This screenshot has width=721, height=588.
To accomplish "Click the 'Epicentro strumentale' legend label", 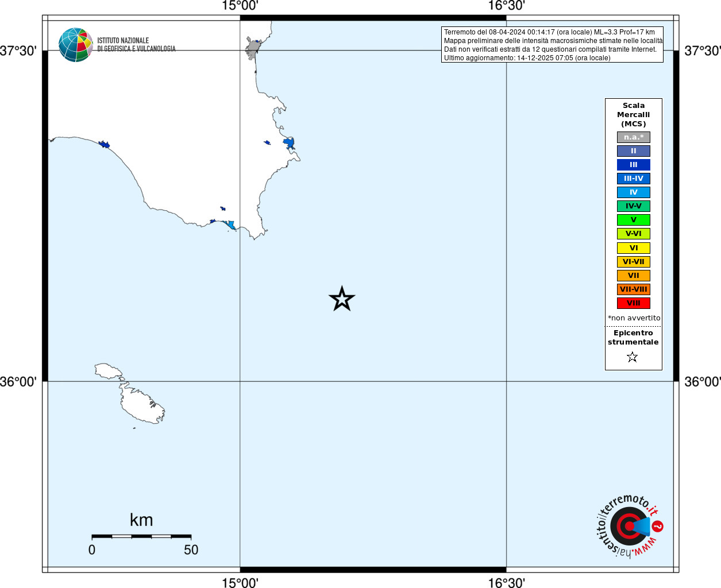I will click(633, 338).
